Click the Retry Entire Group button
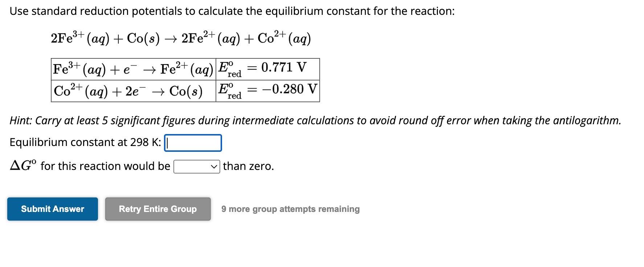Screen dimensions: 644x267 [x=157, y=209]
